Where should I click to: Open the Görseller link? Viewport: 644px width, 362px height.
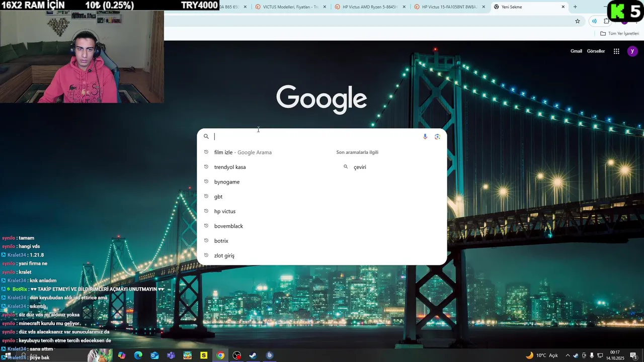(596, 51)
